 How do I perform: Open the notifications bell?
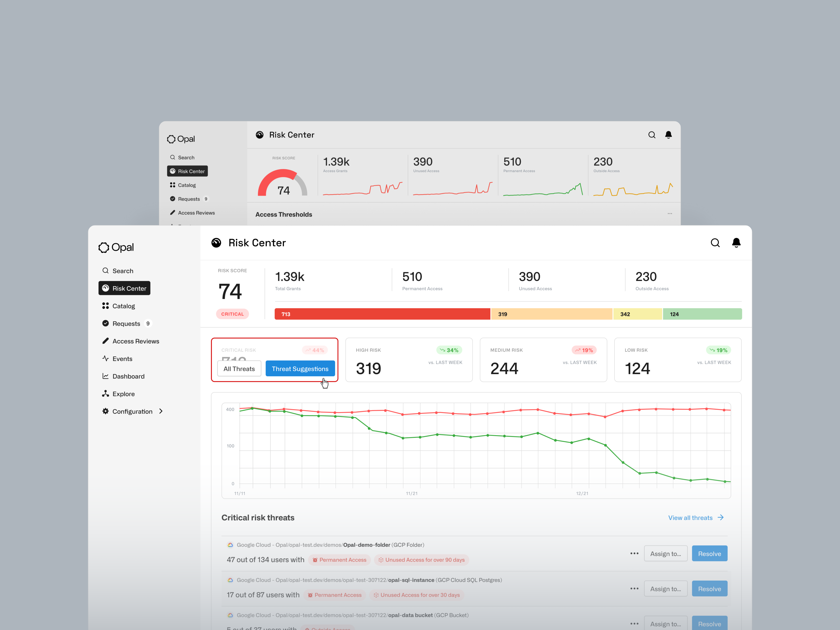(x=736, y=243)
